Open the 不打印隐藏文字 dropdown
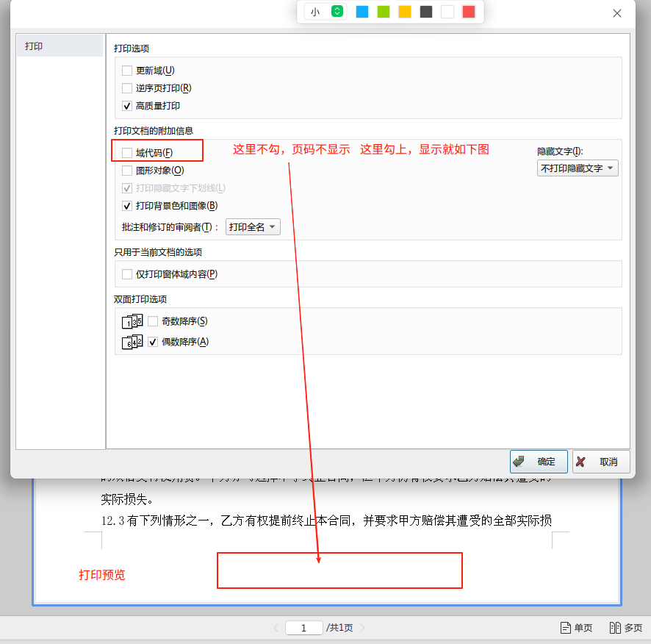This screenshot has width=651, height=644. tap(578, 168)
